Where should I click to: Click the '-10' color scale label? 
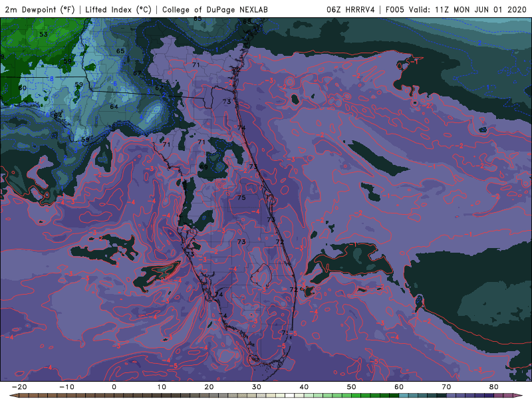tap(66, 387)
